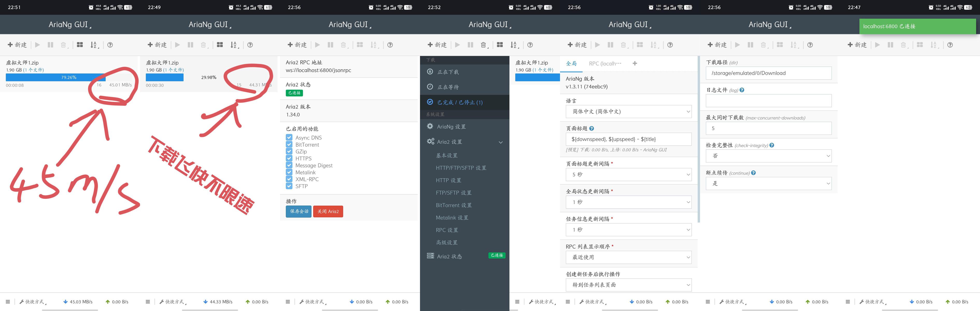Screen dimensions: 980x311
Task: Click the 正在下载 download icon in sidebar
Action: pos(430,72)
